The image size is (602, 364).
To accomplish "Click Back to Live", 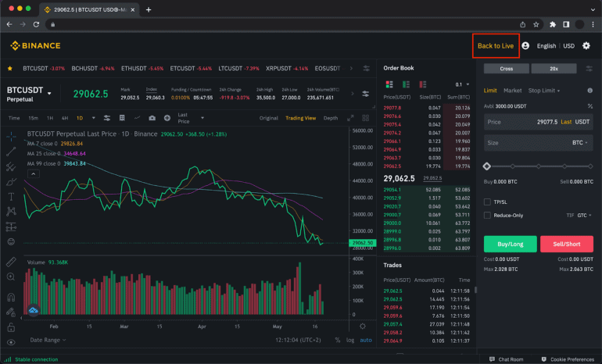I will coord(496,45).
